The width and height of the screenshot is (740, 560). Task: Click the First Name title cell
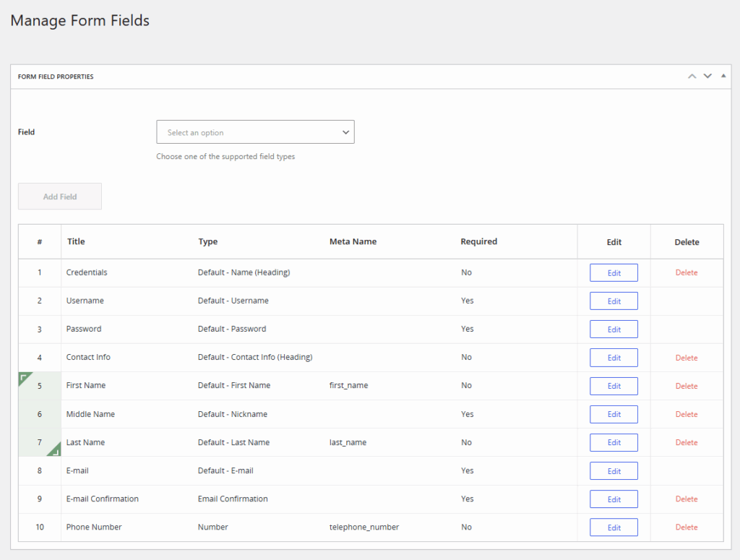[x=86, y=385]
